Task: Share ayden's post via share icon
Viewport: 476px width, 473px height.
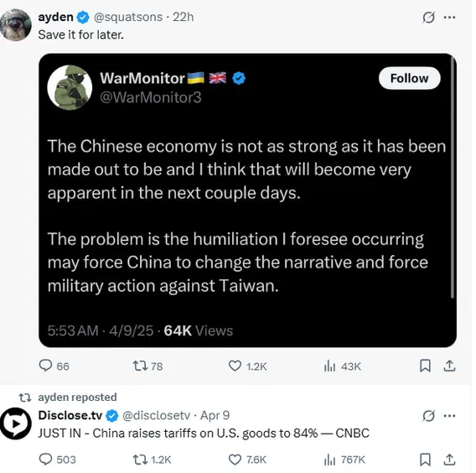Action: [449, 366]
